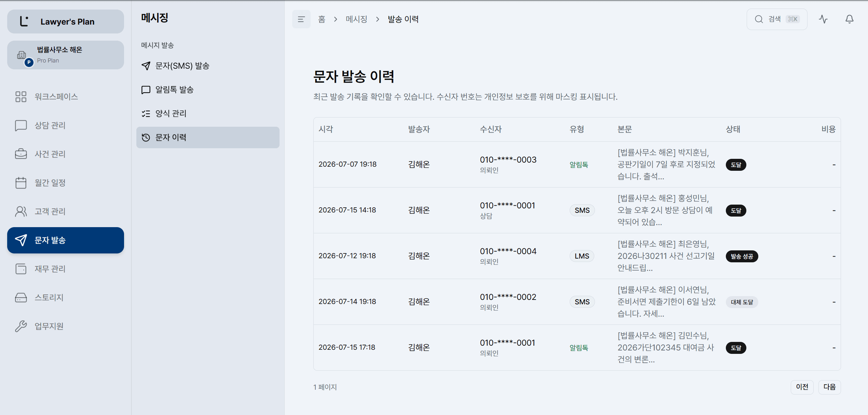Click the 최은영님 message body text
The height and width of the screenshot is (415, 868).
[x=666, y=256]
